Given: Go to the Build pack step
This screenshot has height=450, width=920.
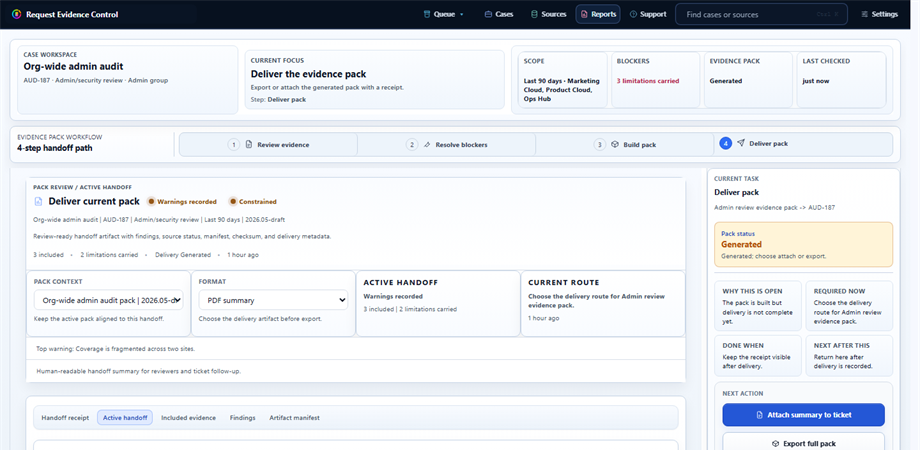Looking at the screenshot, I should coord(625,144).
